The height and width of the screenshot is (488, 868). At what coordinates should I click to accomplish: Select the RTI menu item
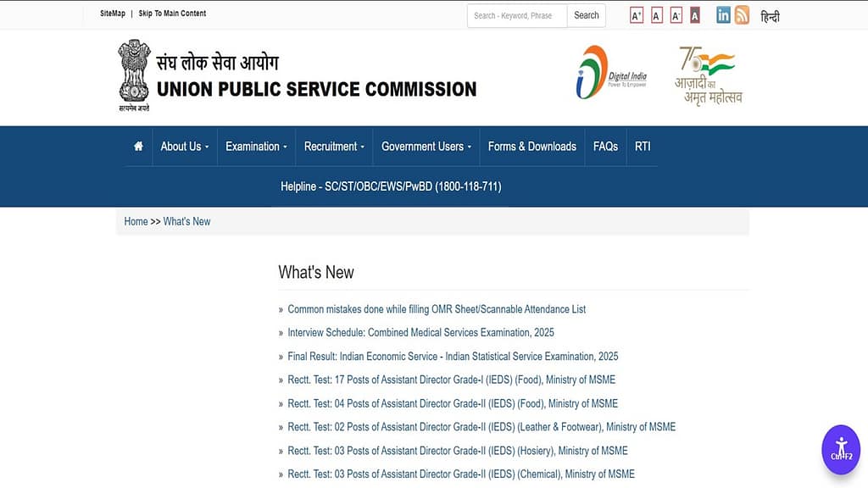(x=642, y=146)
